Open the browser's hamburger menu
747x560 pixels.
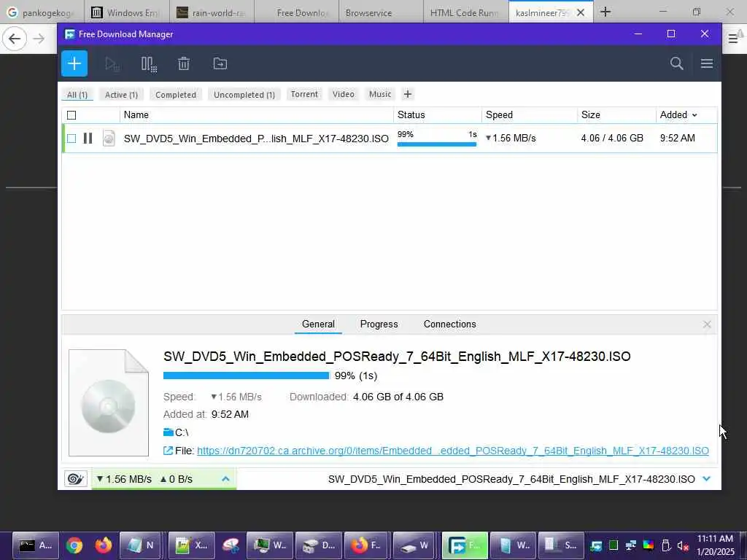click(x=732, y=39)
